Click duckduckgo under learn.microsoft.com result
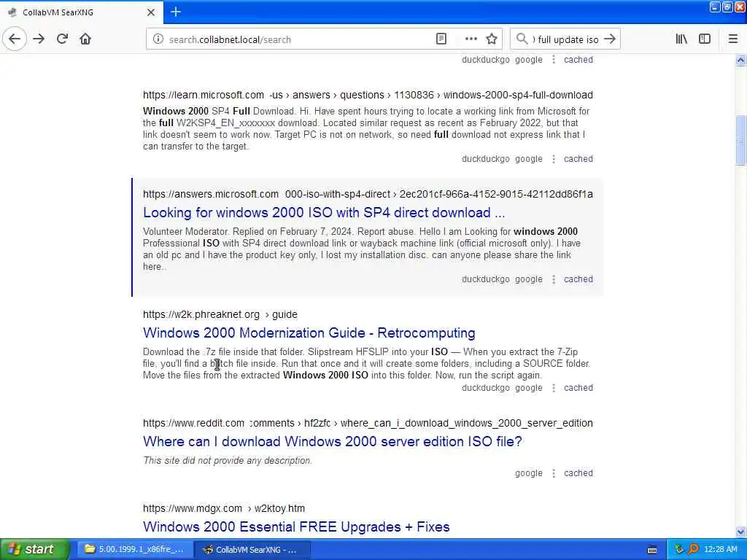Screen dimensions: 747x560 [485, 158]
